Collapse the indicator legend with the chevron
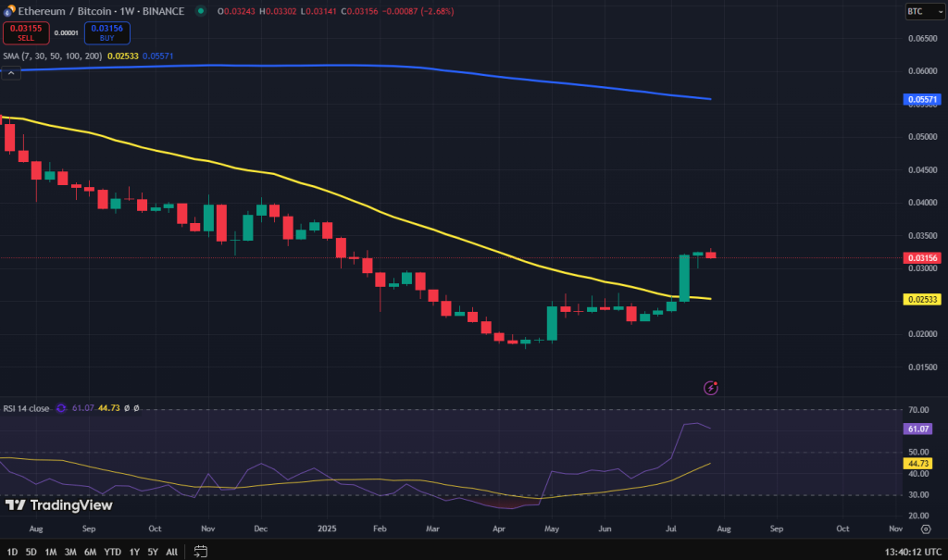 11,72
